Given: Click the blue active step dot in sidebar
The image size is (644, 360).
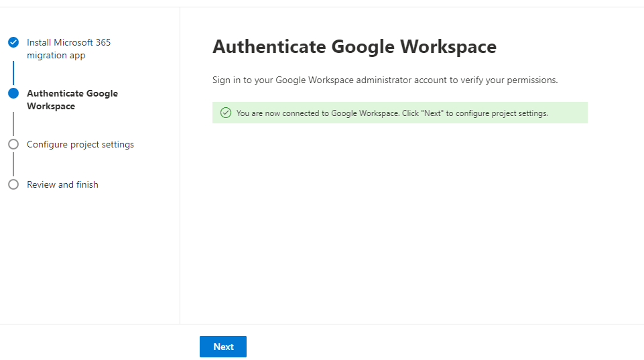Looking at the screenshot, I should click(x=13, y=94).
